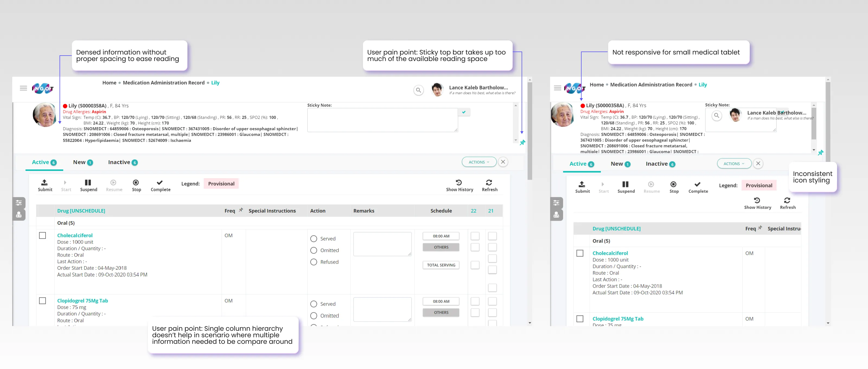Select Served for Cholecalciferol
This screenshot has width=868, height=369.
point(314,239)
